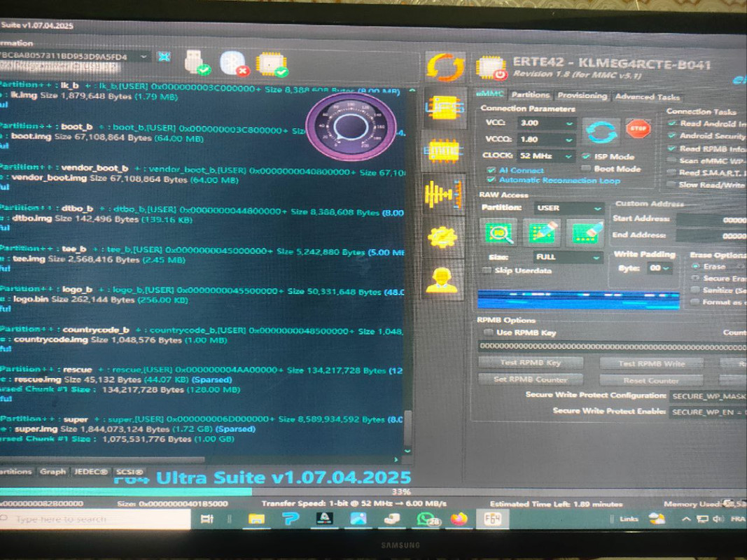The image size is (747, 560).
Task: Click the round icon with red X badge
Action: point(235,63)
